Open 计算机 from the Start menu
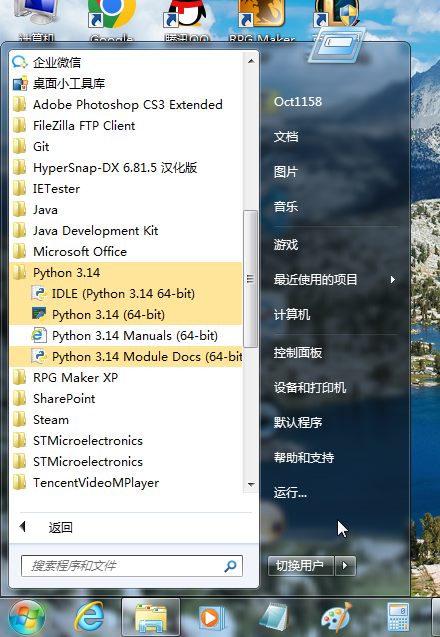This screenshot has height=637, width=440. (x=292, y=314)
